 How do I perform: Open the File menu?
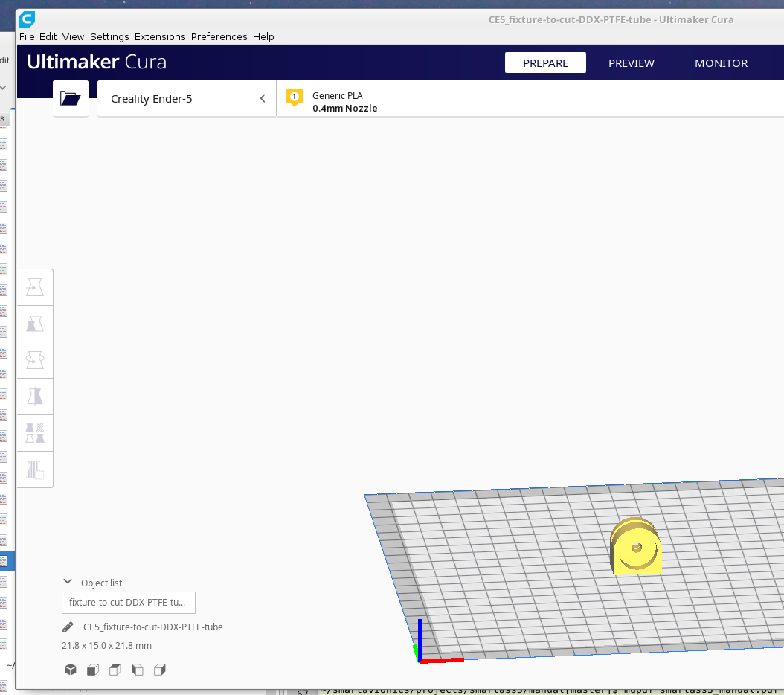click(x=27, y=37)
